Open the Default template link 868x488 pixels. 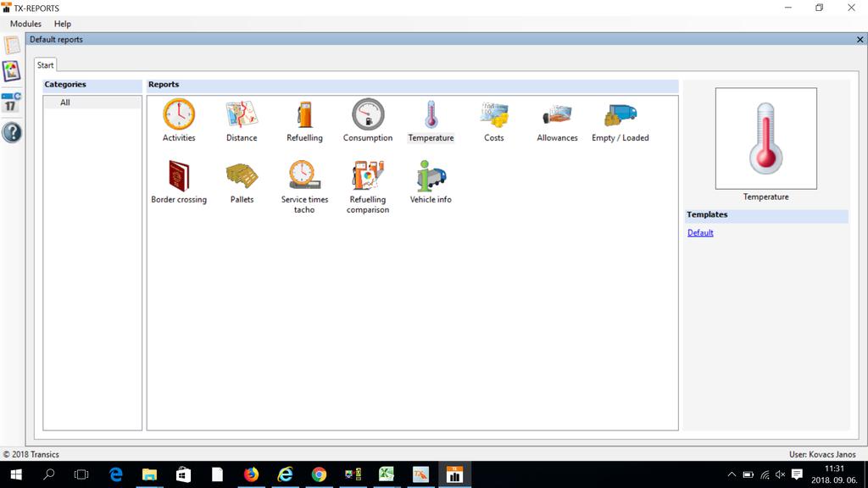click(x=700, y=233)
